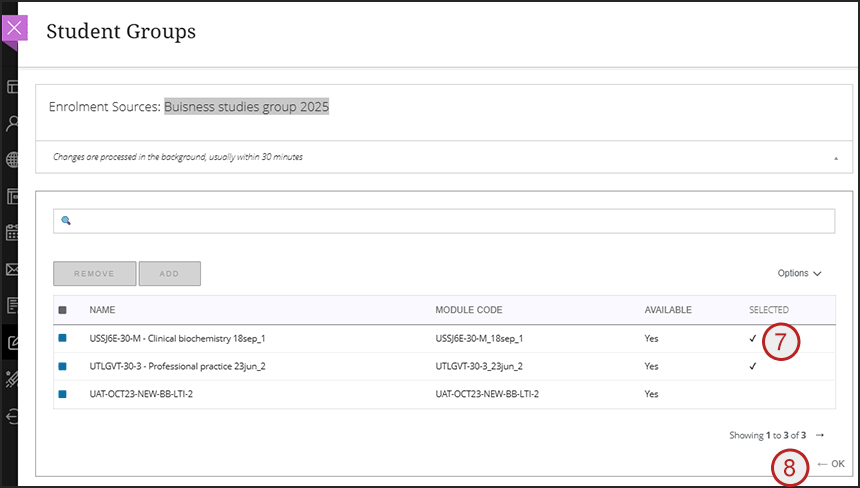Open the Options dropdown

(799, 273)
